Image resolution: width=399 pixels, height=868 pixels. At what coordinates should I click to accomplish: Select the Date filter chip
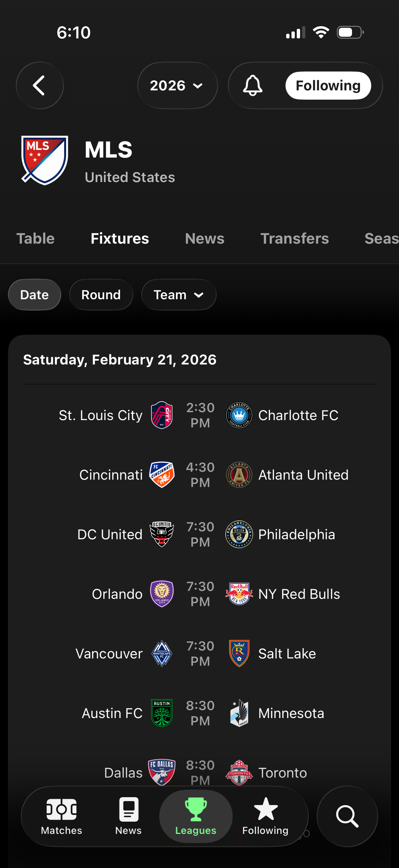[x=34, y=295]
